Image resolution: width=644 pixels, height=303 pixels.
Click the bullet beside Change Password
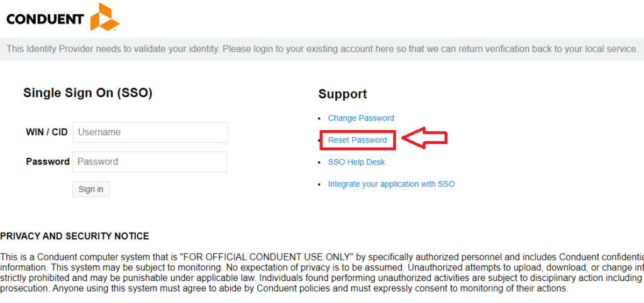(320, 119)
